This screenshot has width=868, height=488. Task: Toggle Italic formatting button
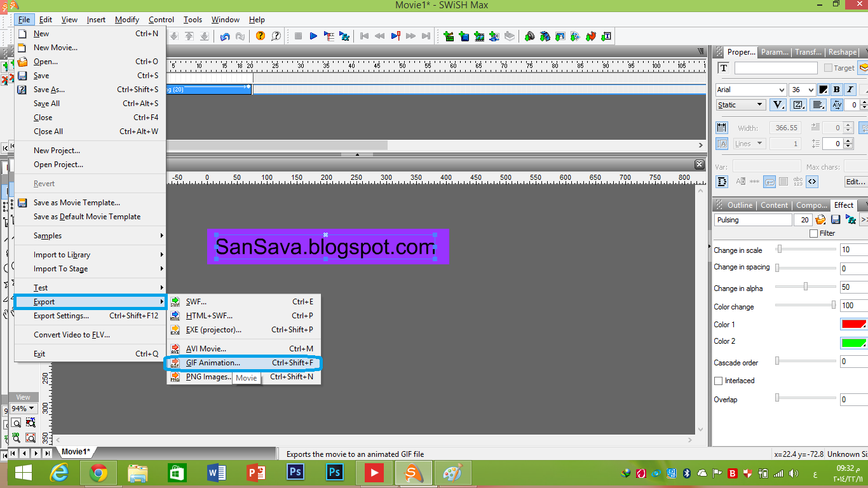tap(850, 90)
